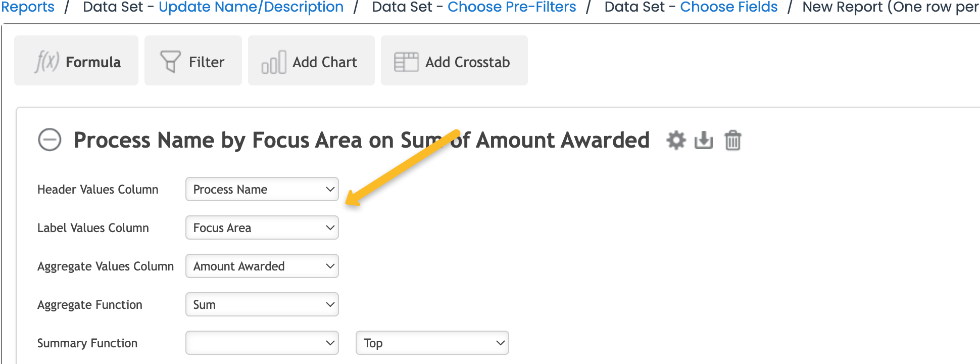Image resolution: width=980 pixels, height=364 pixels.
Task: Delete the crosstab with trash icon
Action: pyautogui.click(x=733, y=140)
